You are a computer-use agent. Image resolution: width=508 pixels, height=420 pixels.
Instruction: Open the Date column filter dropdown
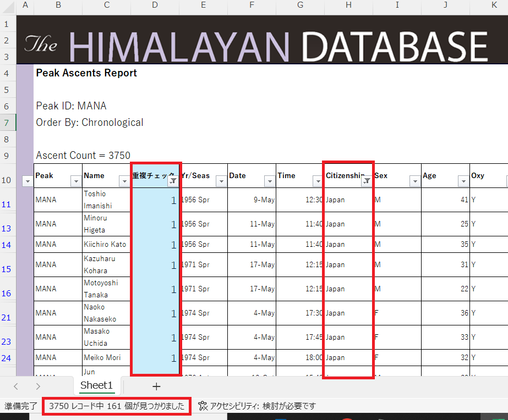[269, 181]
